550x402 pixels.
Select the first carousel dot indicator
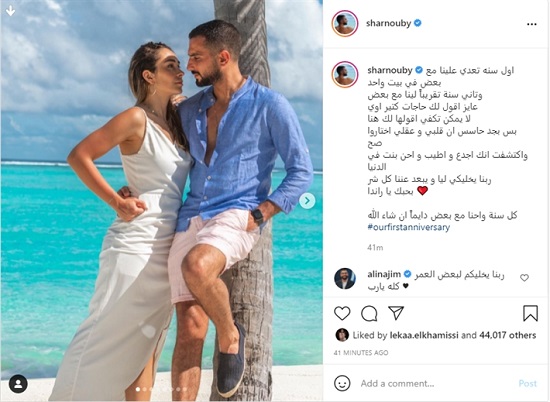click(x=138, y=389)
